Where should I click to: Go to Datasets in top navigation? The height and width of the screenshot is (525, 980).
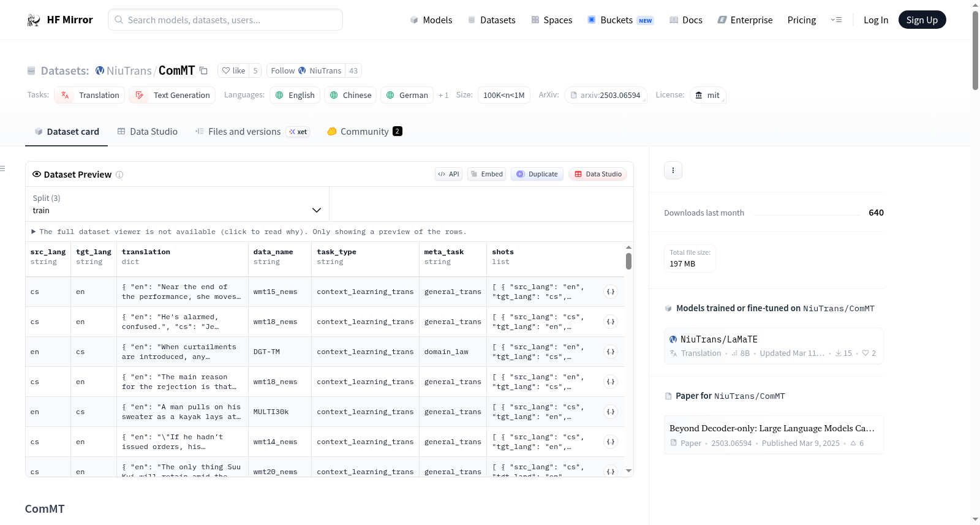[491, 20]
